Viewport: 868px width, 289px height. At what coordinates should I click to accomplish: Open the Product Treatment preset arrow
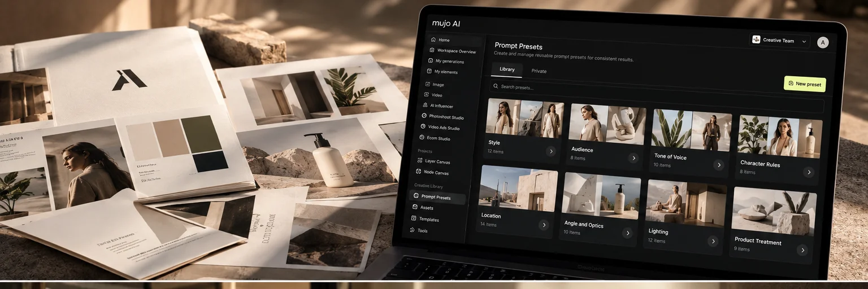point(802,250)
